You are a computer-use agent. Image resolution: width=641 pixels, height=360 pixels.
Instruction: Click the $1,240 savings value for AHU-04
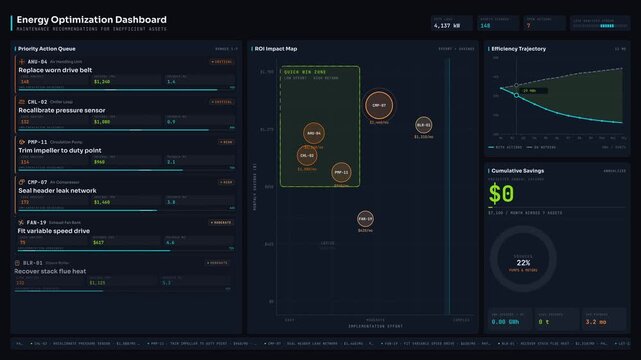(x=102, y=82)
